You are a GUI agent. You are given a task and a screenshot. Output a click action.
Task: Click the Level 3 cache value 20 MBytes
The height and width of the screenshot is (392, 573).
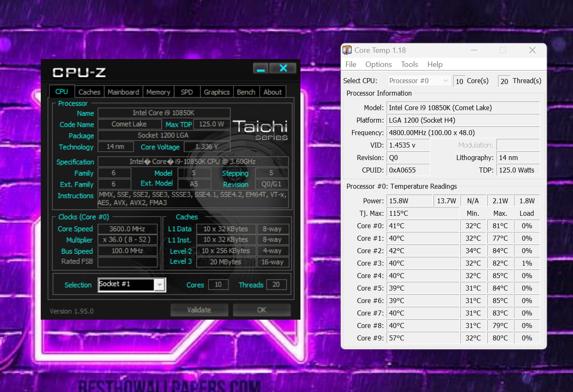226,262
